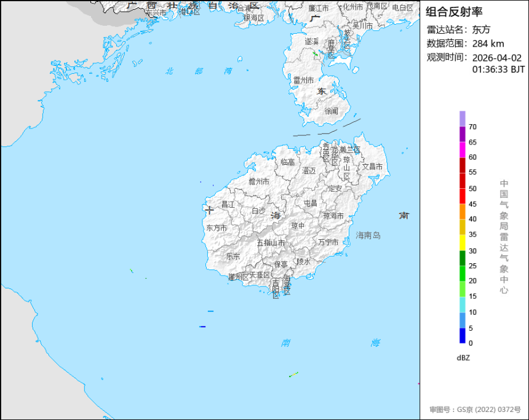Click the 儋州市 label on the map
The height and width of the screenshot is (420, 529).
tap(259, 181)
